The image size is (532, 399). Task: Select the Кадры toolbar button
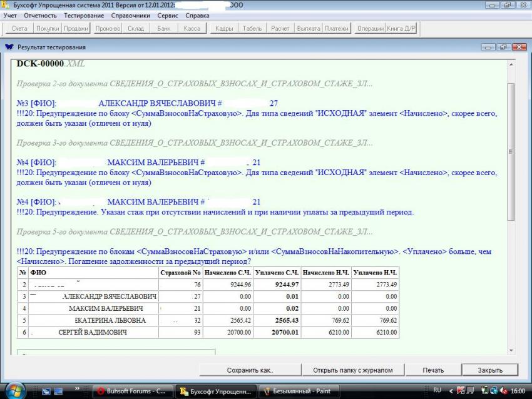tap(223, 29)
